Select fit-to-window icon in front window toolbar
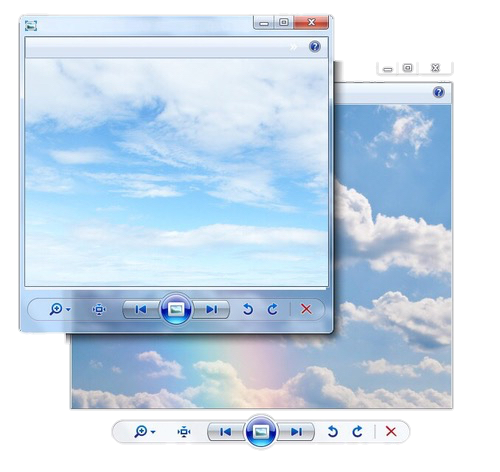500x472 pixels. point(99,309)
